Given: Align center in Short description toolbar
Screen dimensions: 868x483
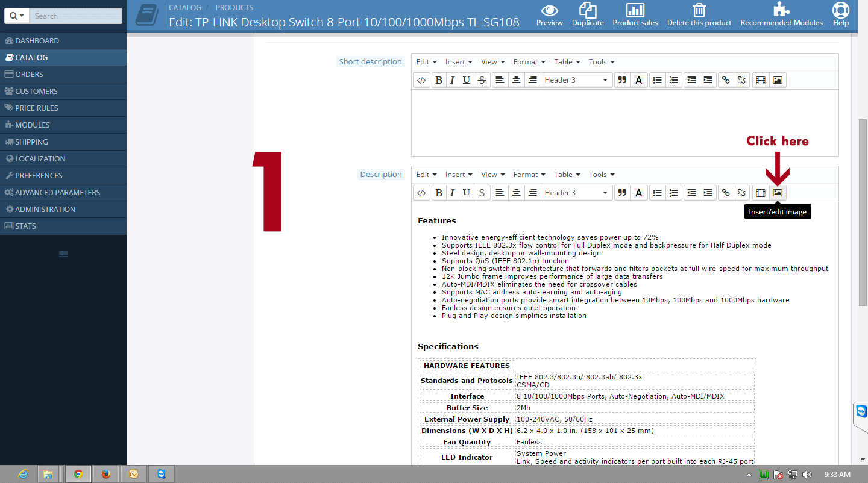Looking at the screenshot, I should click(x=516, y=80).
